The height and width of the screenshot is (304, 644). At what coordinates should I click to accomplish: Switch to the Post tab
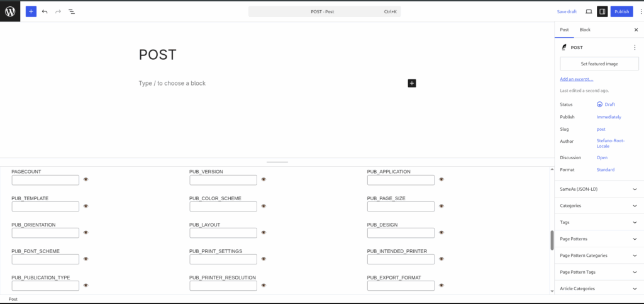pyautogui.click(x=564, y=30)
